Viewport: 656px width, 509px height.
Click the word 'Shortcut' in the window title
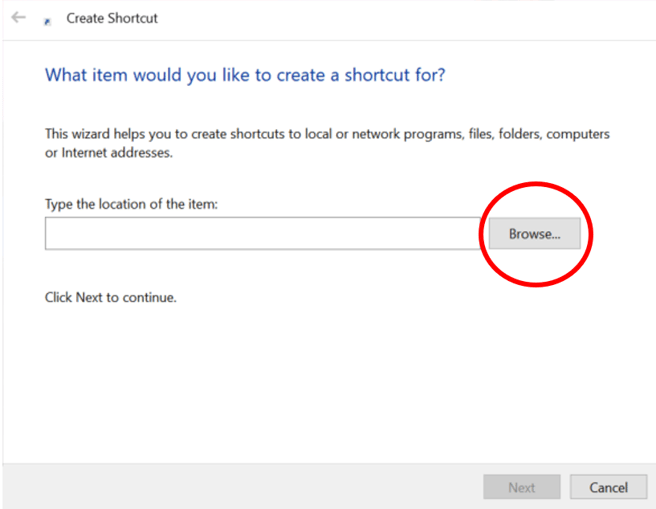tap(133, 18)
